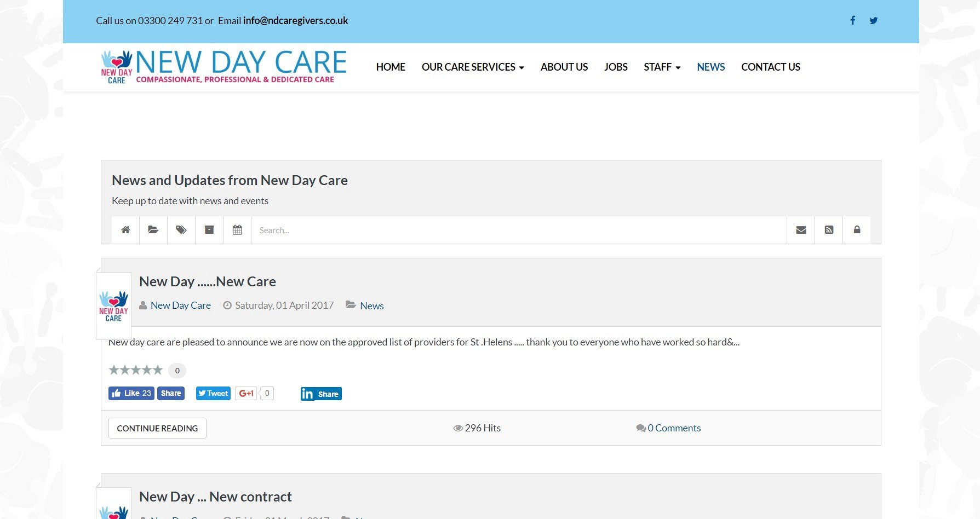Rate the post using the star rating

(x=136, y=370)
